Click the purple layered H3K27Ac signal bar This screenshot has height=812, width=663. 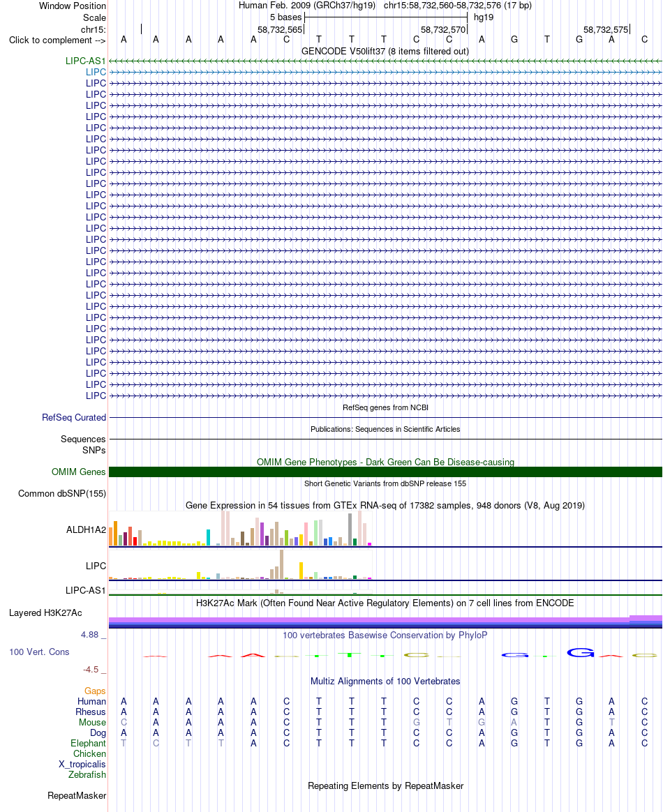coord(385,622)
